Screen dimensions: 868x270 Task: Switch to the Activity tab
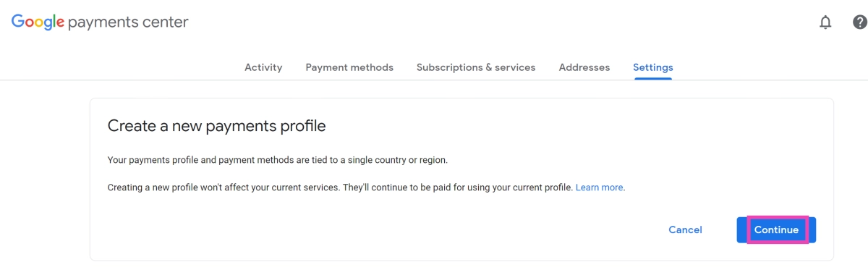[263, 67]
